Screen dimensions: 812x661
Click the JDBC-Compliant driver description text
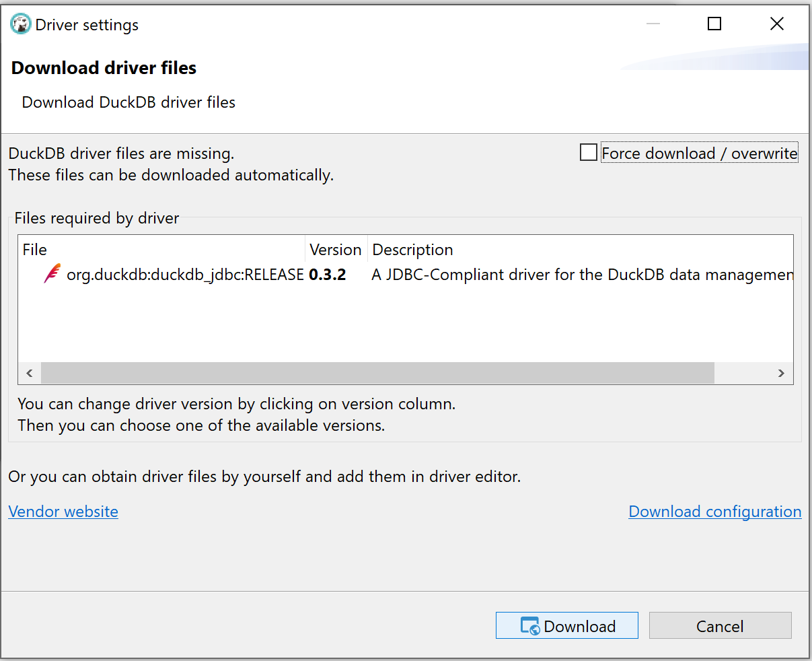point(579,274)
